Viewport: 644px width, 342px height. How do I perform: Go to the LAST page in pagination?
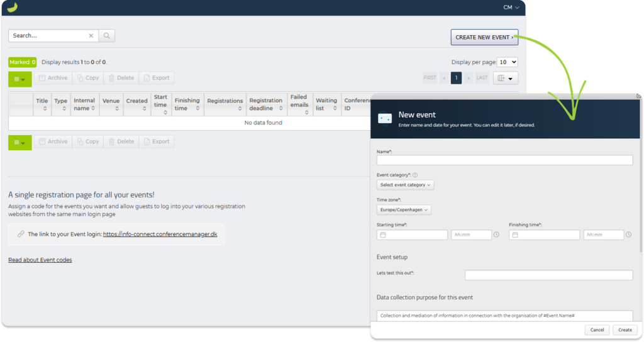coord(482,78)
